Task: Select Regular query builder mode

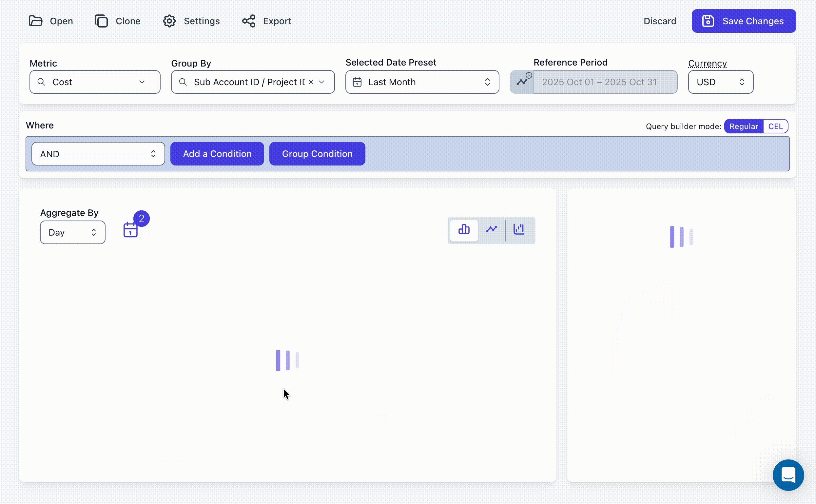Action: click(x=744, y=126)
